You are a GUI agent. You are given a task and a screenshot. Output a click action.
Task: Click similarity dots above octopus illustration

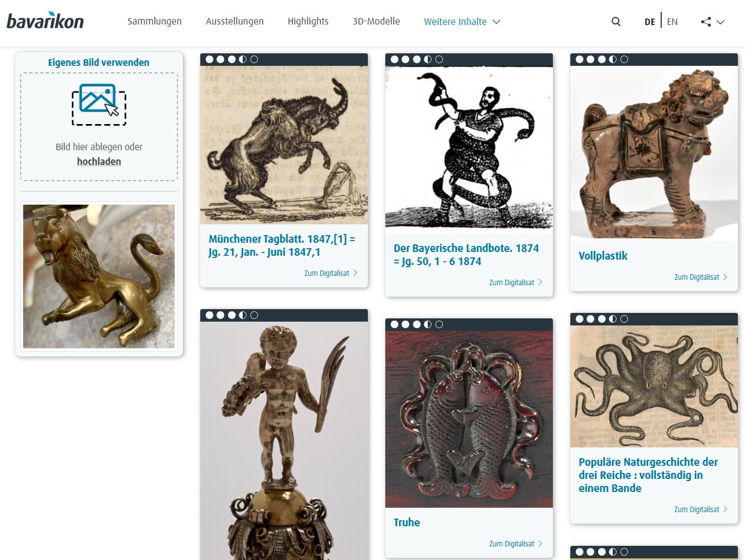point(601,319)
